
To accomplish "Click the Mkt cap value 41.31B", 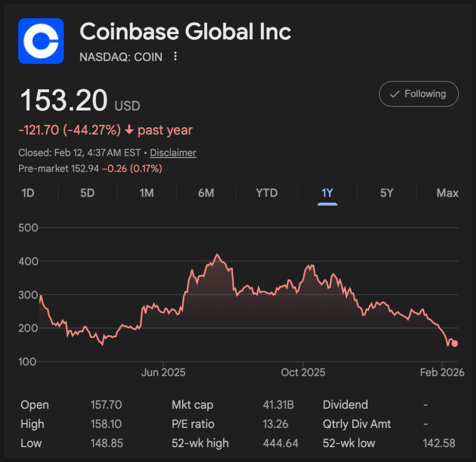I will point(278,405).
